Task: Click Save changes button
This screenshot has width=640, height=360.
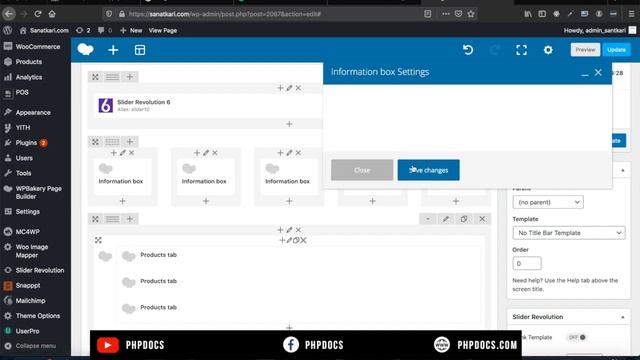Action: [428, 170]
